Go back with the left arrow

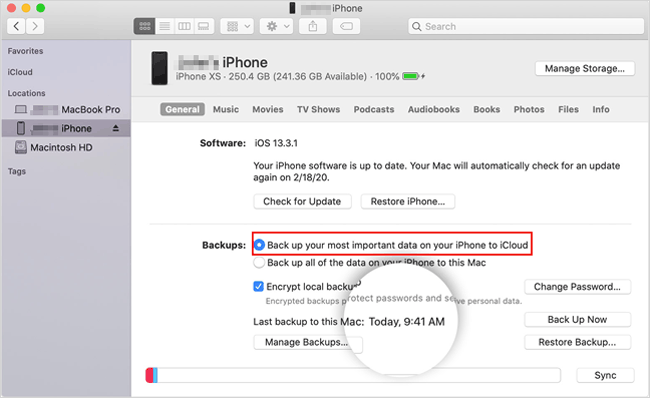click(16, 26)
